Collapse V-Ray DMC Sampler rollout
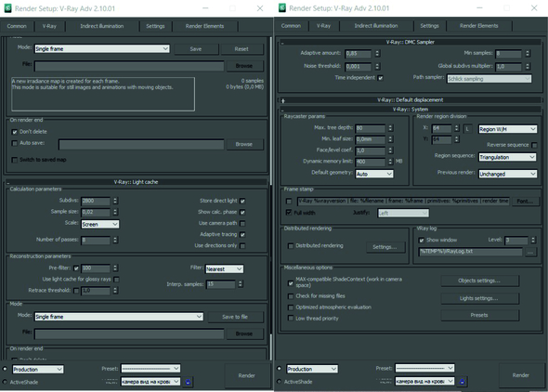548x392 pixels. tap(410, 42)
